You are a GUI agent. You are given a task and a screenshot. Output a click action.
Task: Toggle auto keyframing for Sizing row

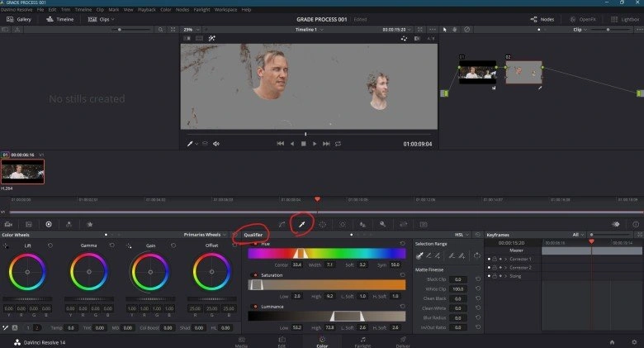pyautogui.click(x=500, y=276)
